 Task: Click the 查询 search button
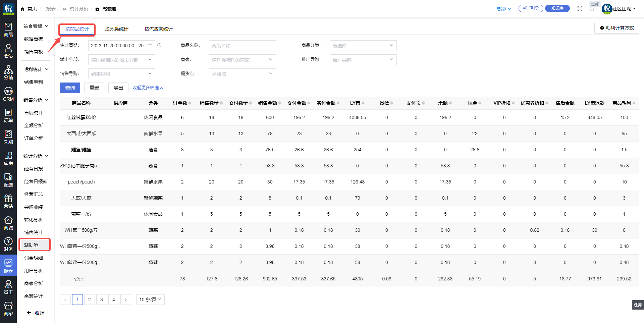(70, 88)
